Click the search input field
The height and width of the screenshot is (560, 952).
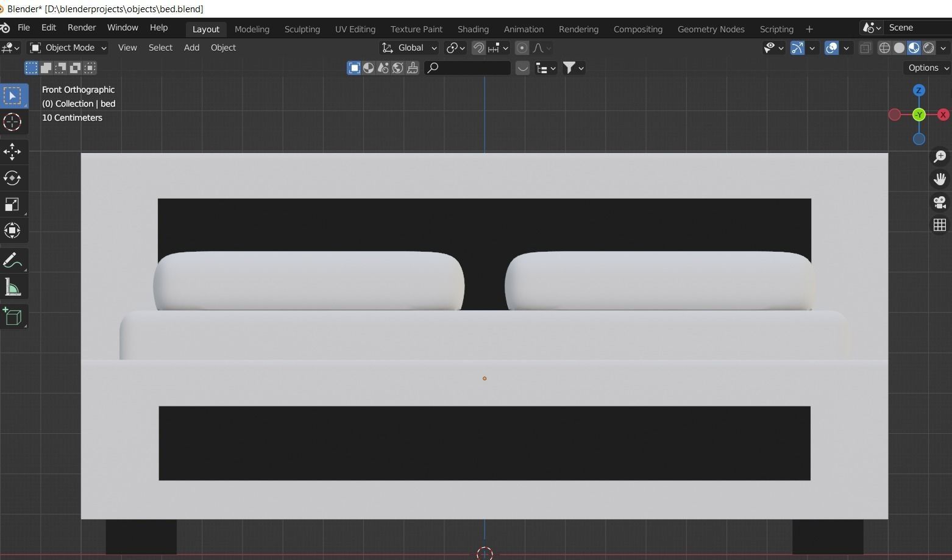click(x=467, y=68)
